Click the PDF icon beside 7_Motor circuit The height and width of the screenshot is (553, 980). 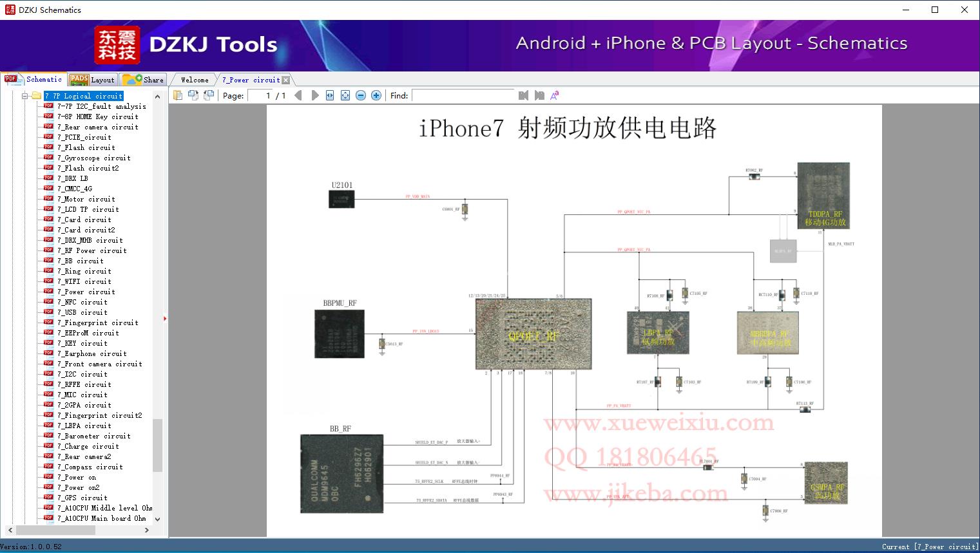tap(48, 198)
